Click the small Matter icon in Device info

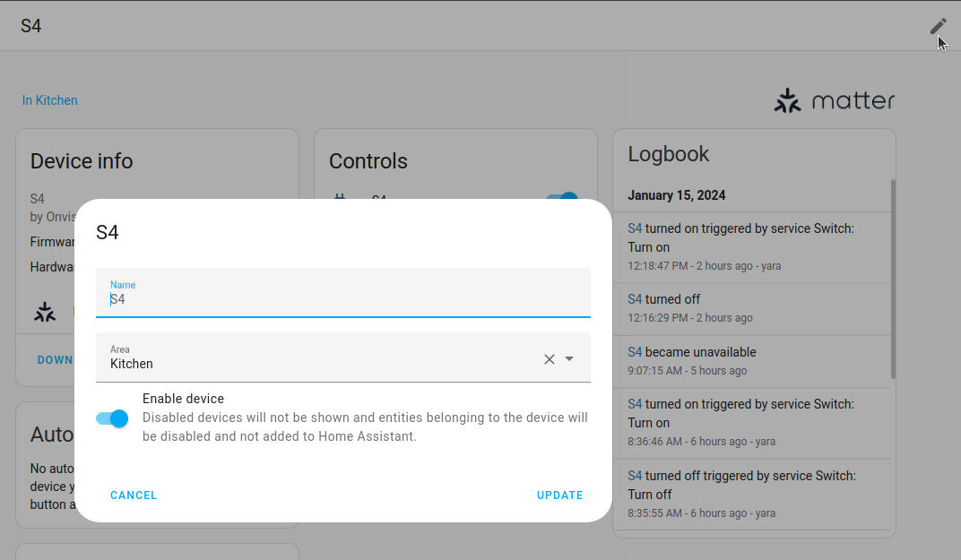(x=45, y=312)
